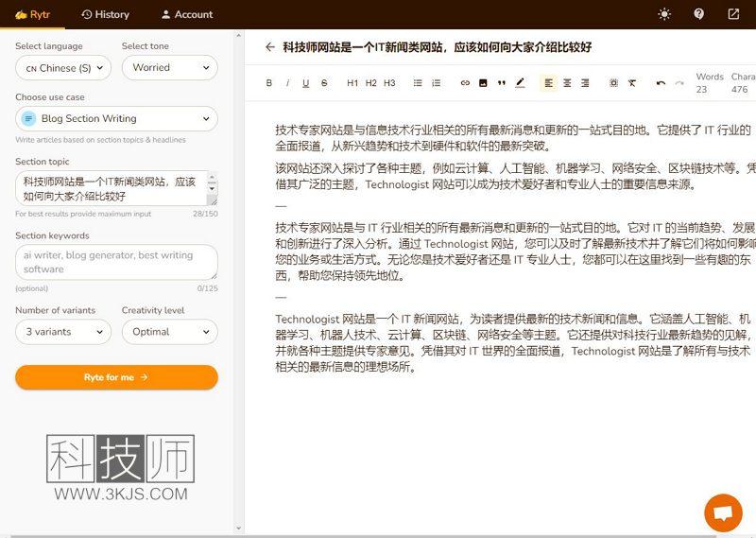Apply blockquote formatting
The width and height of the screenshot is (756, 538).
(502, 83)
